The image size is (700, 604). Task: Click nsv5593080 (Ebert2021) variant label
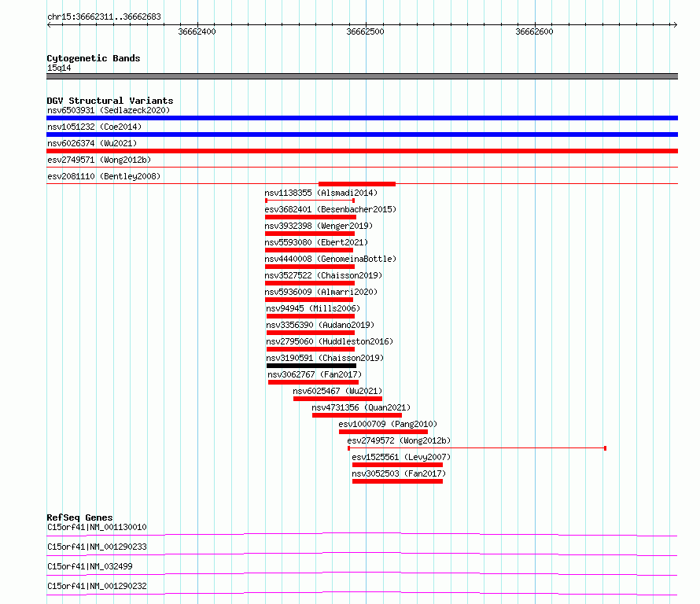point(316,242)
